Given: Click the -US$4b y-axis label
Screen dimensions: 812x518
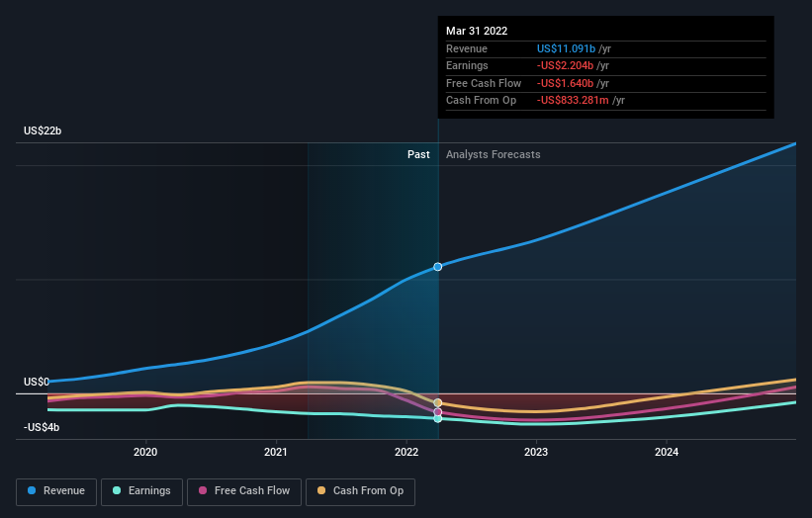Looking at the screenshot, I should (42, 427).
